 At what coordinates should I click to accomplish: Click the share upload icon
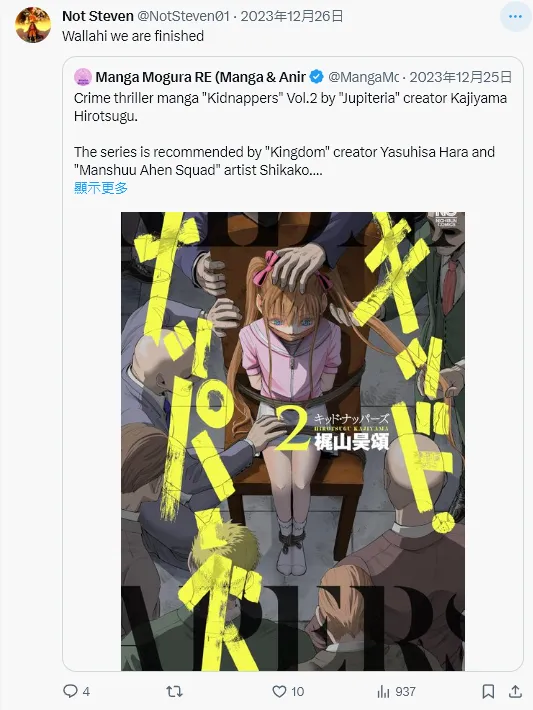[515, 691]
